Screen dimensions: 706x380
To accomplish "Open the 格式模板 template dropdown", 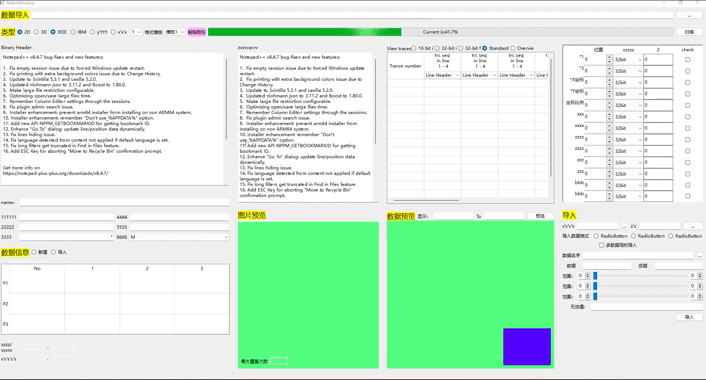I will click(175, 32).
